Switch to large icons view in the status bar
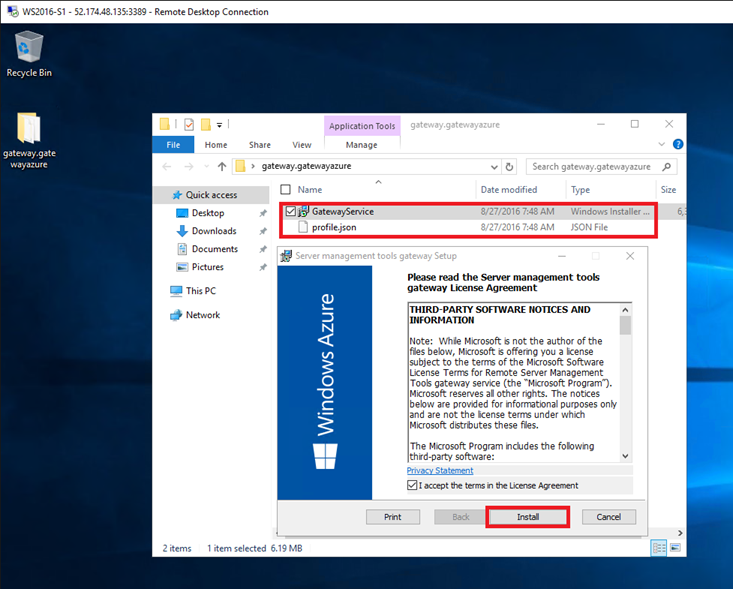The height and width of the screenshot is (589, 733). tap(675, 548)
